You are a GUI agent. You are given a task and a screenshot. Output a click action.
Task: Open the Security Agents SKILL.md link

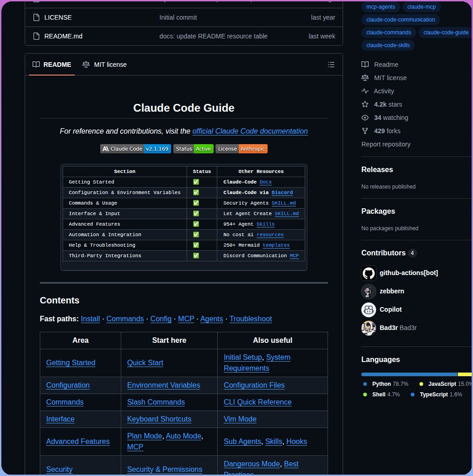[x=284, y=203]
